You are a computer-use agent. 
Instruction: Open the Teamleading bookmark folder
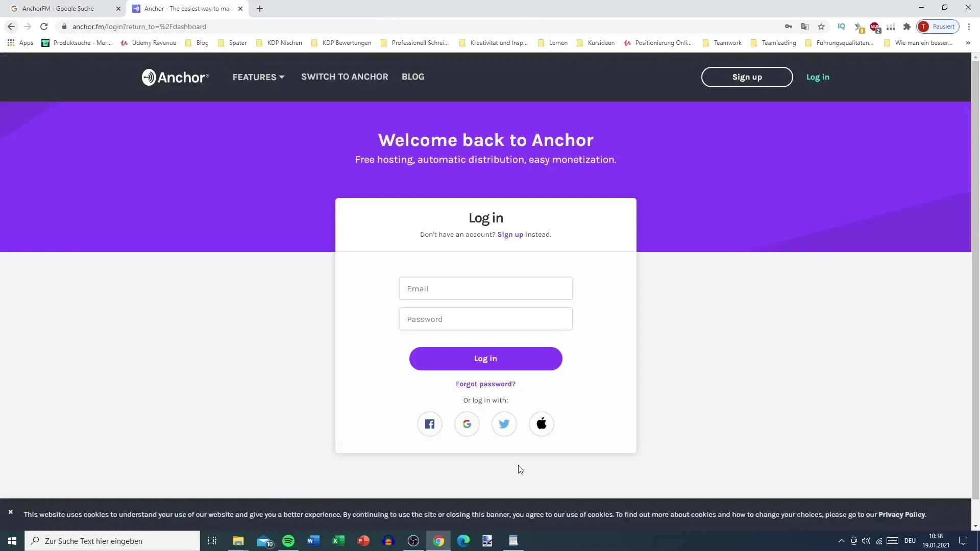[773, 43]
